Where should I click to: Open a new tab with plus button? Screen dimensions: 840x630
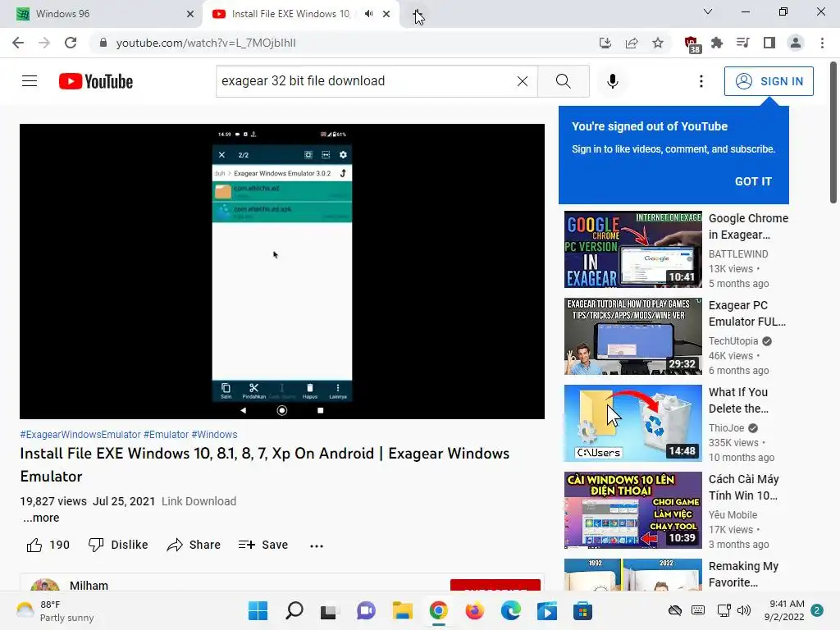pyautogui.click(x=418, y=14)
